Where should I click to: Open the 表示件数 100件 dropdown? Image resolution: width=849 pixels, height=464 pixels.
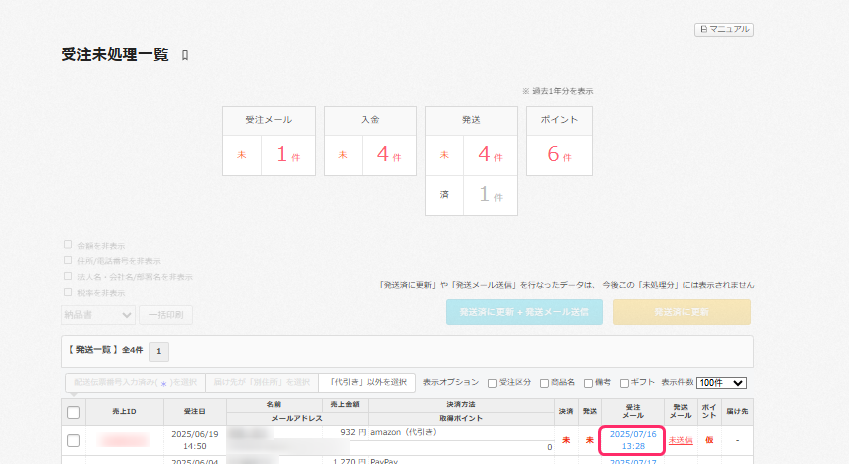click(722, 383)
